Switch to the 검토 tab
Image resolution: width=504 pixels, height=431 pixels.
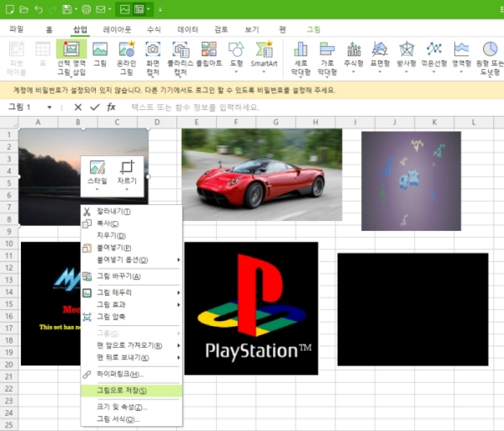tap(221, 29)
